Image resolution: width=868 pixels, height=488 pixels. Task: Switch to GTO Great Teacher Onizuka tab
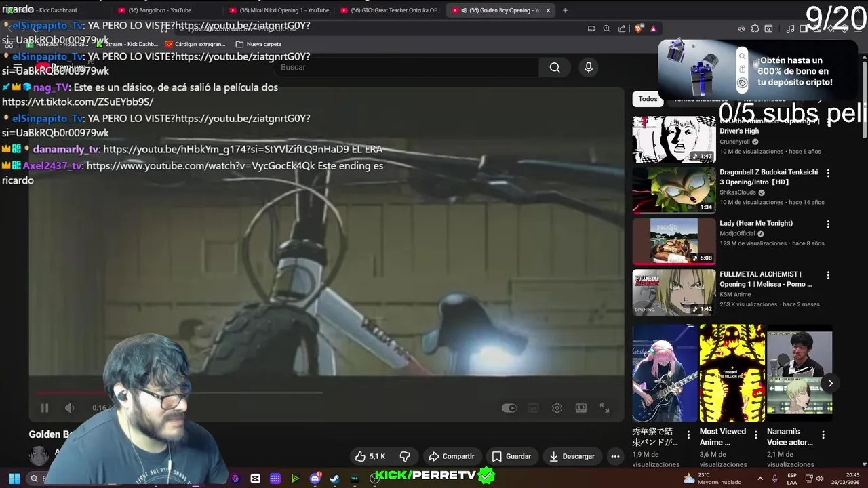(x=389, y=10)
